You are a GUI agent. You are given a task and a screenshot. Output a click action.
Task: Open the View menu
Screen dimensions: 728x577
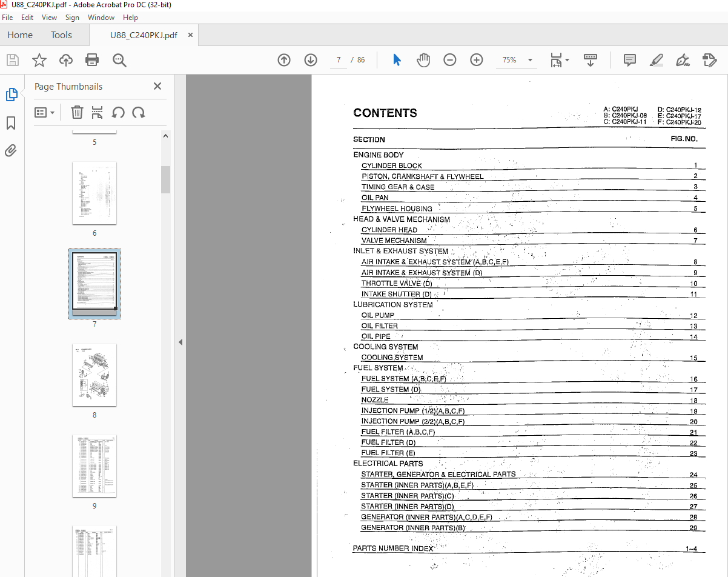tap(50, 18)
